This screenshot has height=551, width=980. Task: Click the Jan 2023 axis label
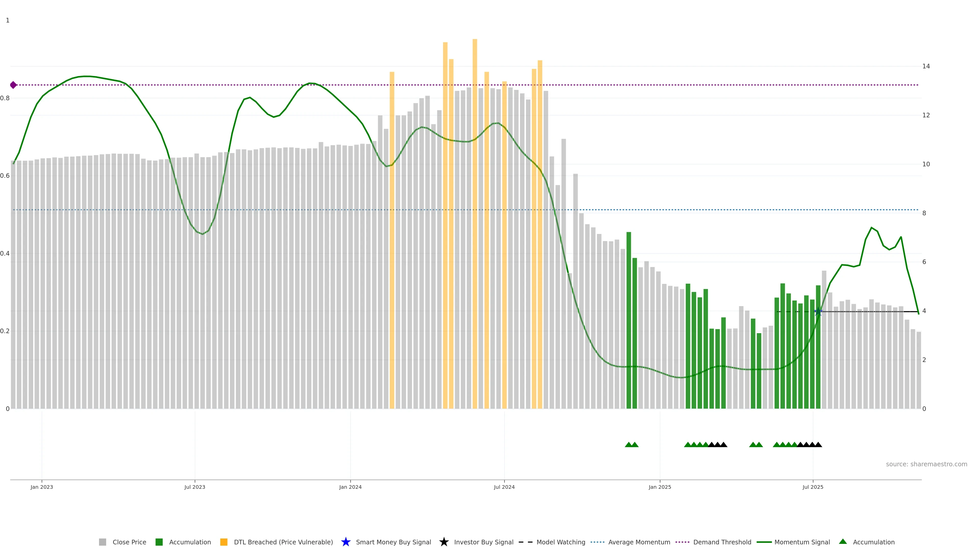pos(42,487)
